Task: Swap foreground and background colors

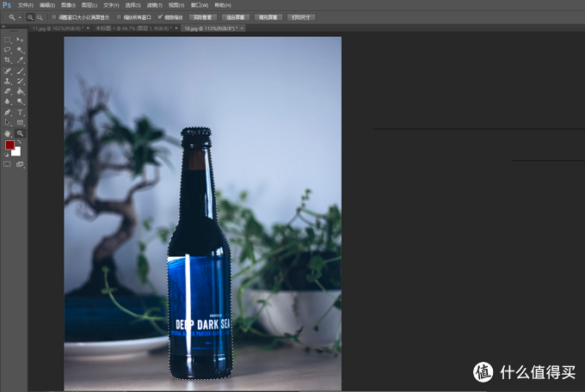Action: click(19, 142)
